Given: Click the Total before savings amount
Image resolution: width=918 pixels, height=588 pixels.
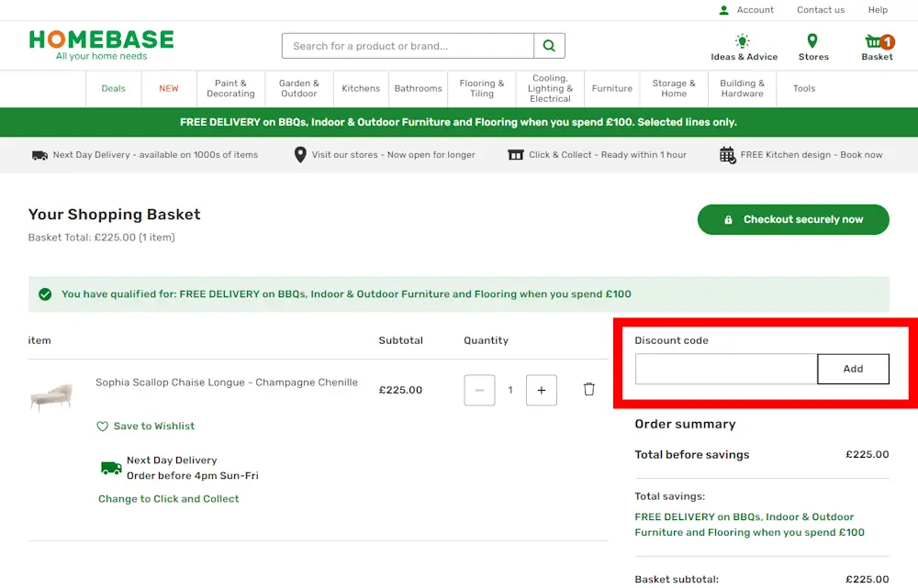Looking at the screenshot, I should (868, 455).
